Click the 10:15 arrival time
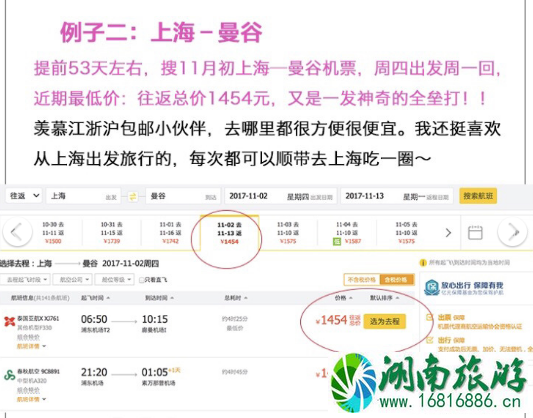Screen dimensions: 533x418 [x=155, y=319]
